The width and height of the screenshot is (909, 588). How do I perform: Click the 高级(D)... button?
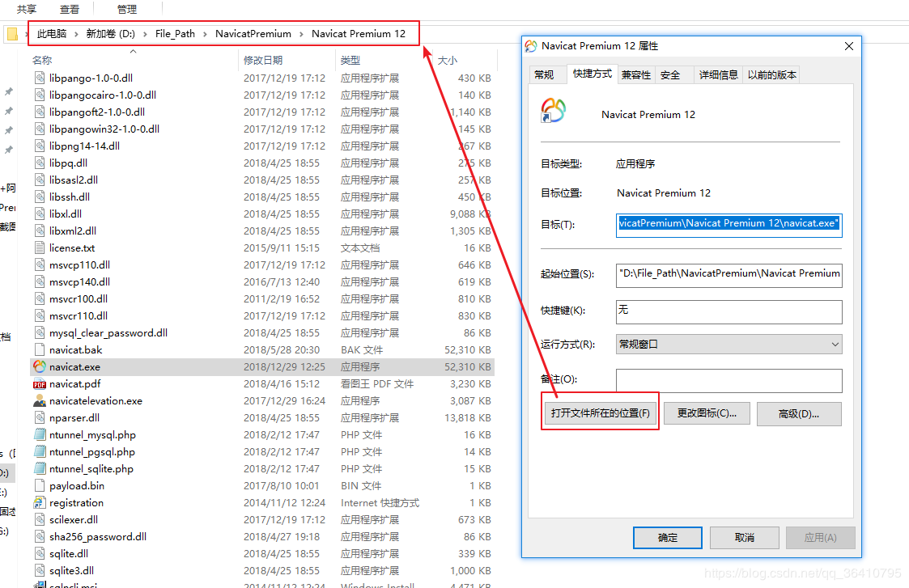tap(799, 414)
